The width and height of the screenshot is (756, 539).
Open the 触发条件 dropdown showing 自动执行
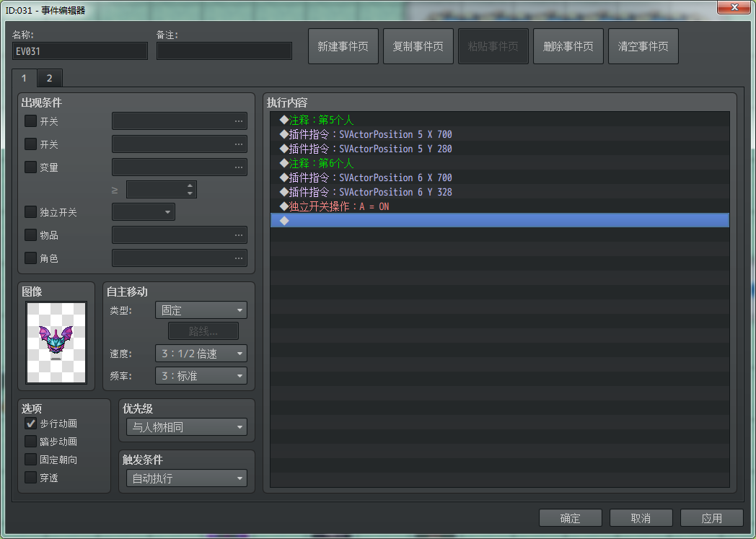(187, 478)
